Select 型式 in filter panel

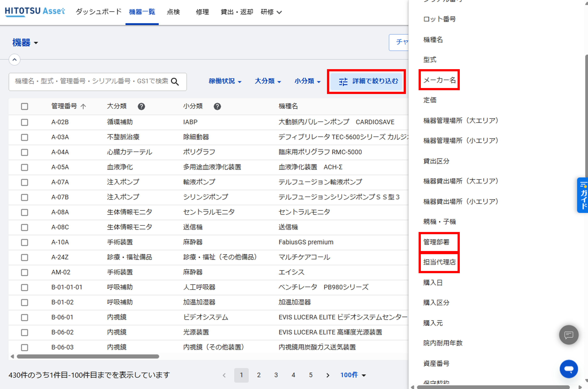point(430,60)
